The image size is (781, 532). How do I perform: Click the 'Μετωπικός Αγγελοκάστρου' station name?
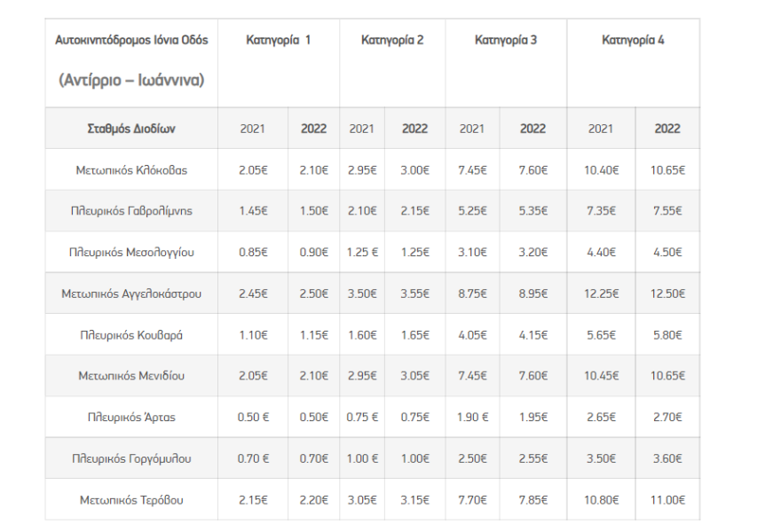pos(131,293)
